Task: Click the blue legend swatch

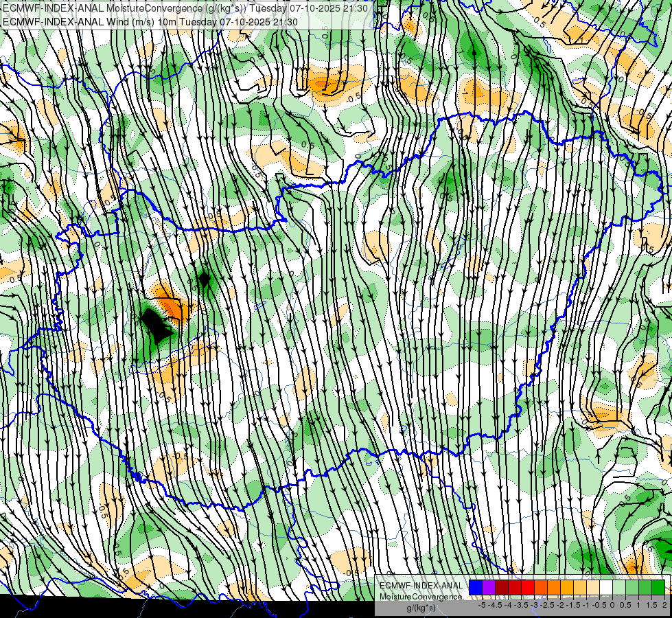Action: click(476, 587)
